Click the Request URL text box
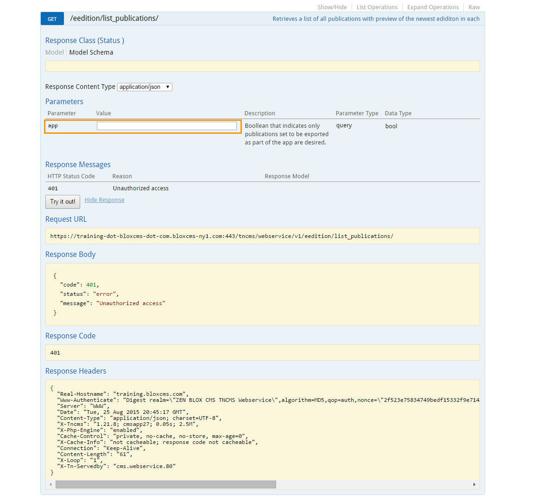This screenshot has height=500, width=537. click(262, 236)
